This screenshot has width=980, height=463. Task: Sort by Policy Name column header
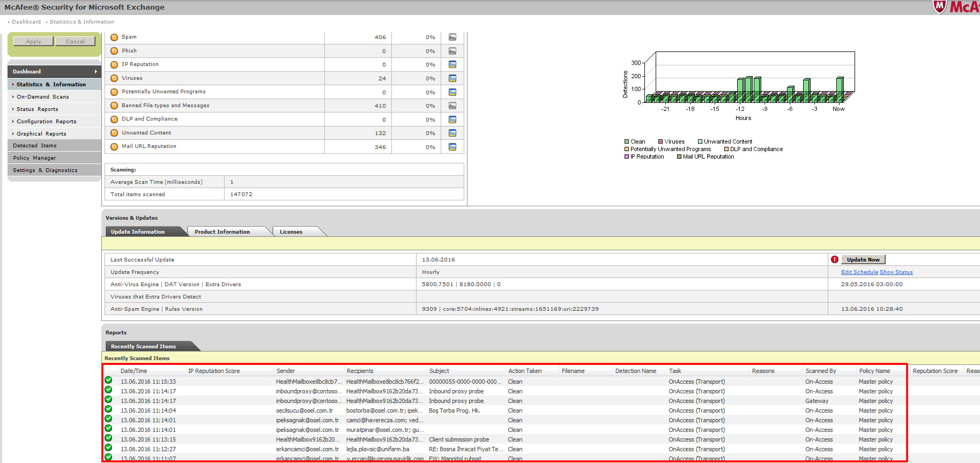point(874,371)
